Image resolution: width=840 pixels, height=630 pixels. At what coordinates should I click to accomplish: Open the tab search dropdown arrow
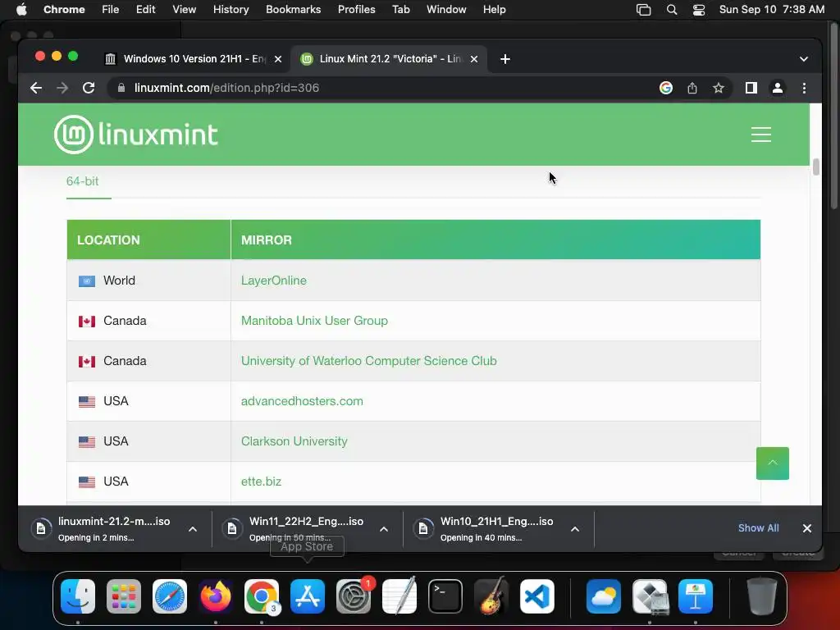coord(804,59)
